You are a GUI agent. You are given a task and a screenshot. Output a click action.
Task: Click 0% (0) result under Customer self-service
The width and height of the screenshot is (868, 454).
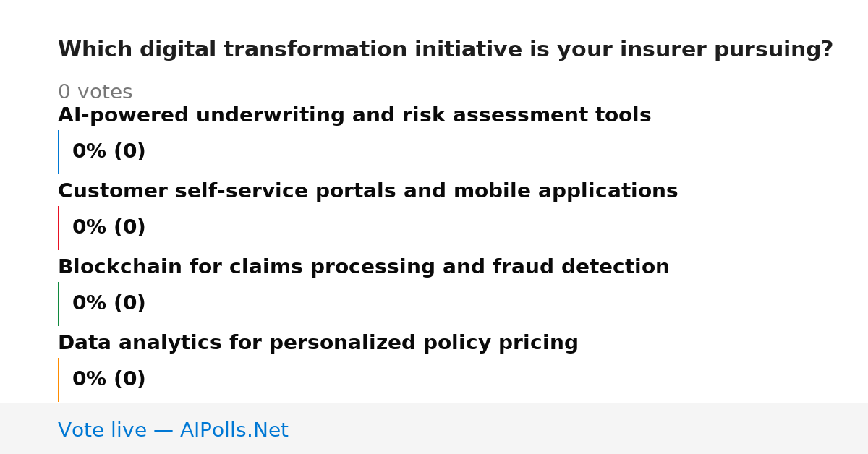[109, 228]
